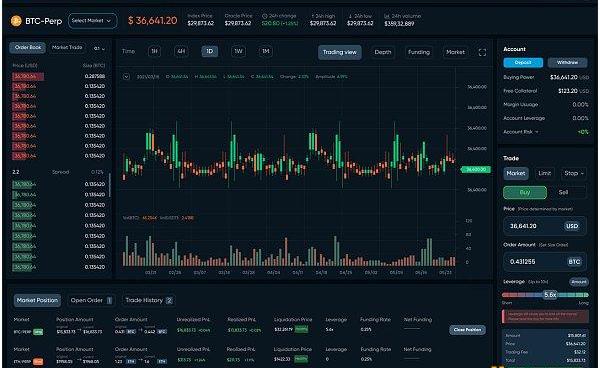Image resolution: width=600 pixels, height=368 pixels.
Task: Click the green price marker on chart axis
Action: 476,169
